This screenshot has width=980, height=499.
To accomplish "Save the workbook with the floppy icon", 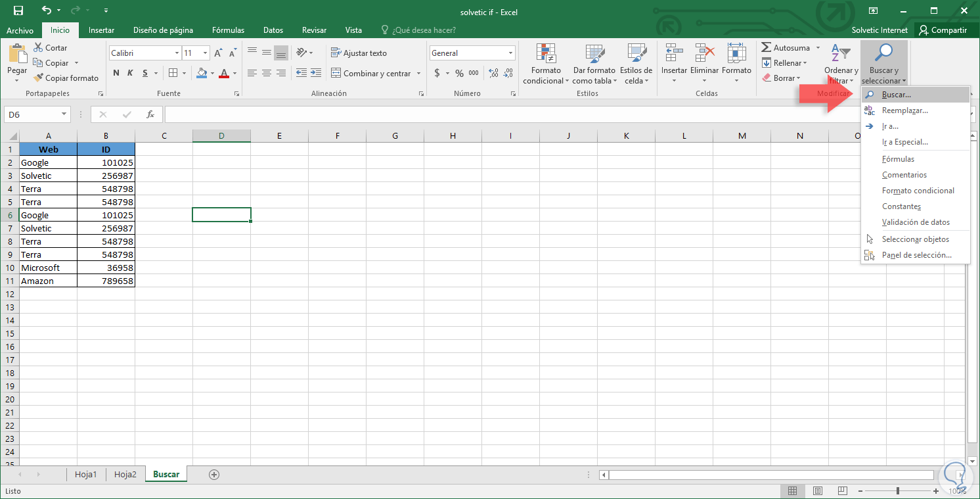I will [18, 11].
